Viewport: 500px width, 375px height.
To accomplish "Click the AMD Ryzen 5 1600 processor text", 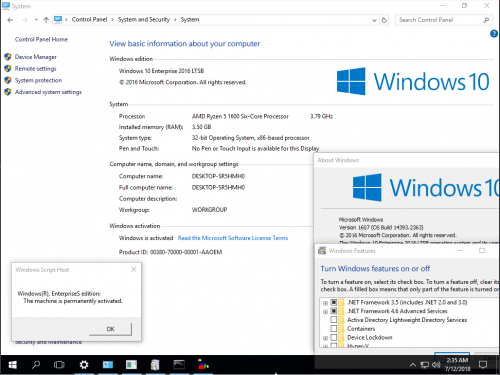I will (240, 116).
